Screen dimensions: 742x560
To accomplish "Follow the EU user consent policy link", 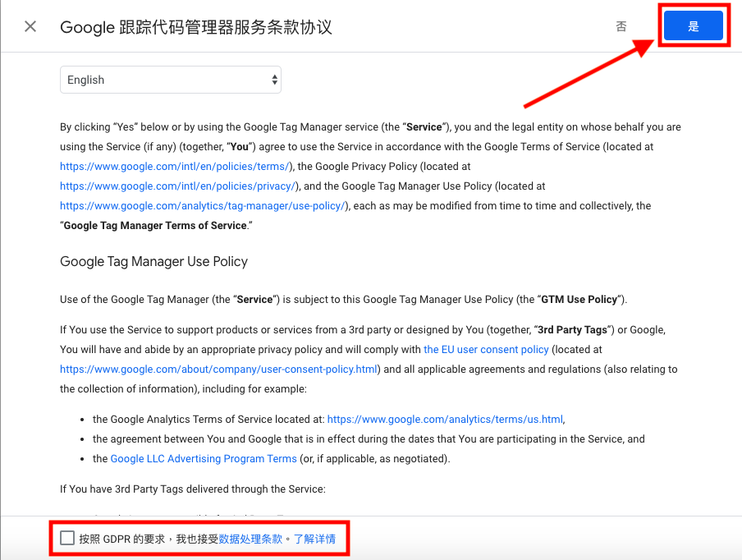I will 486,350.
